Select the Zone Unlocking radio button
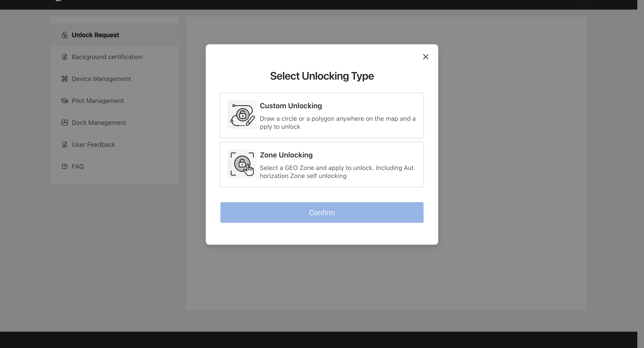 (x=322, y=164)
